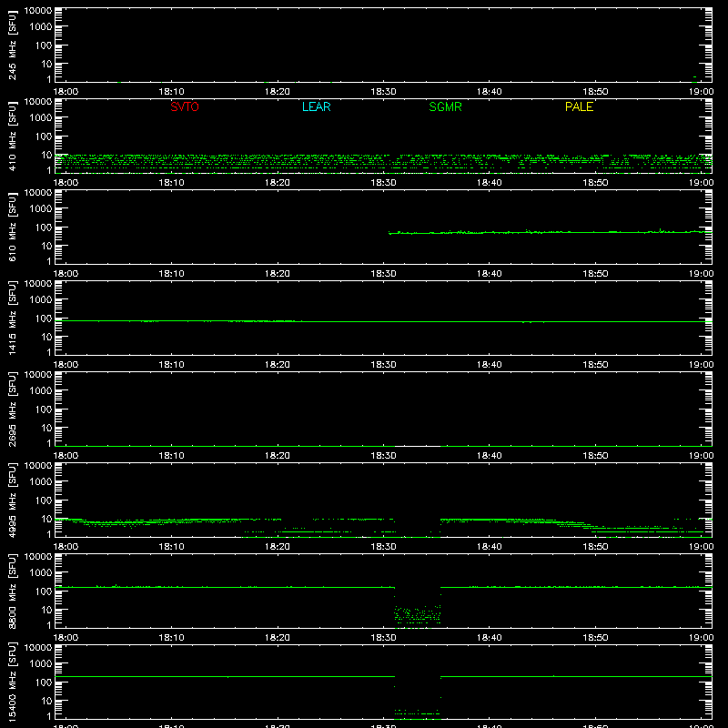Click 18:10 tick label of 2695 MHz panel
The image size is (728, 728).
pos(171,456)
